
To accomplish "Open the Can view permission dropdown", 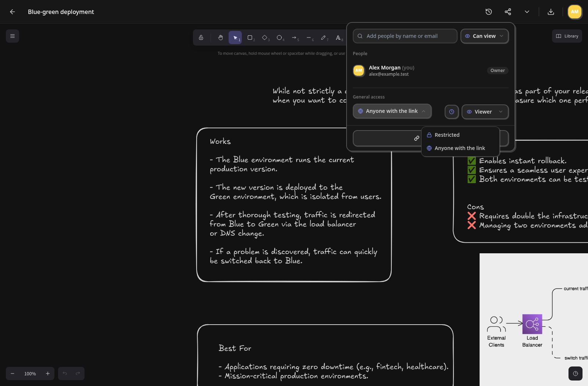I will pyautogui.click(x=485, y=36).
